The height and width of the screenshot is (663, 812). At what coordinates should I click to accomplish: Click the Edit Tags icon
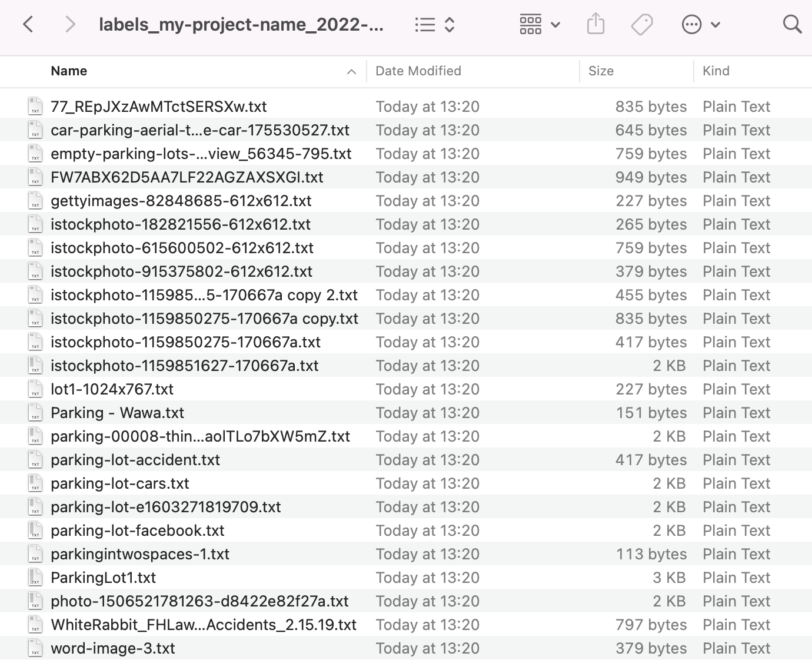pyautogui.click(x=642, y=25)
